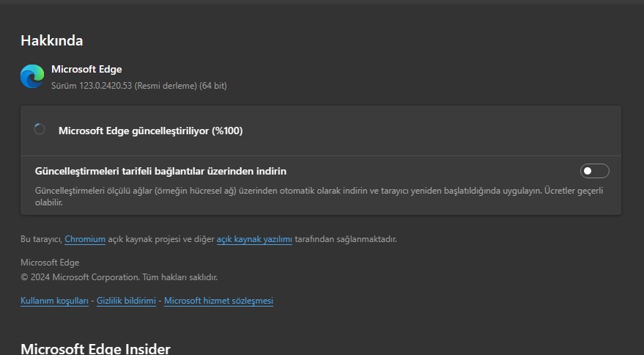Select the metered networks description text
The width and height of the screenshot is (644, 355).
[x=319, y=197]
